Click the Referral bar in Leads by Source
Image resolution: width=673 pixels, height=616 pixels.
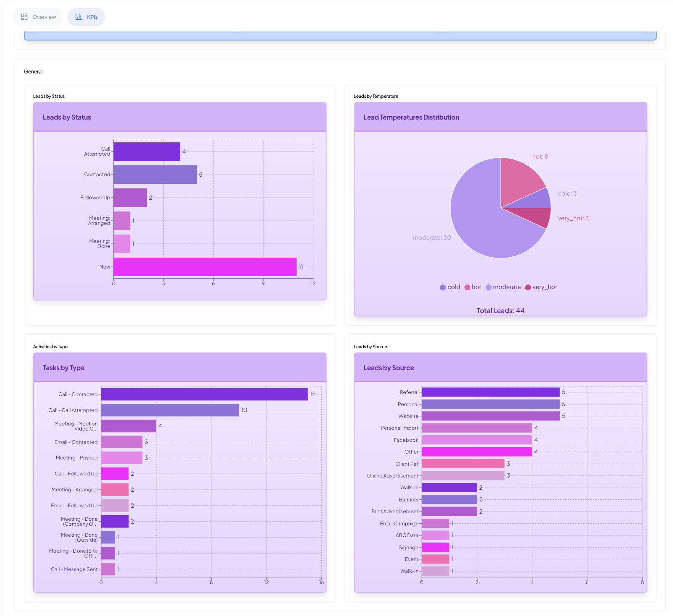click(x=491, y=392)
